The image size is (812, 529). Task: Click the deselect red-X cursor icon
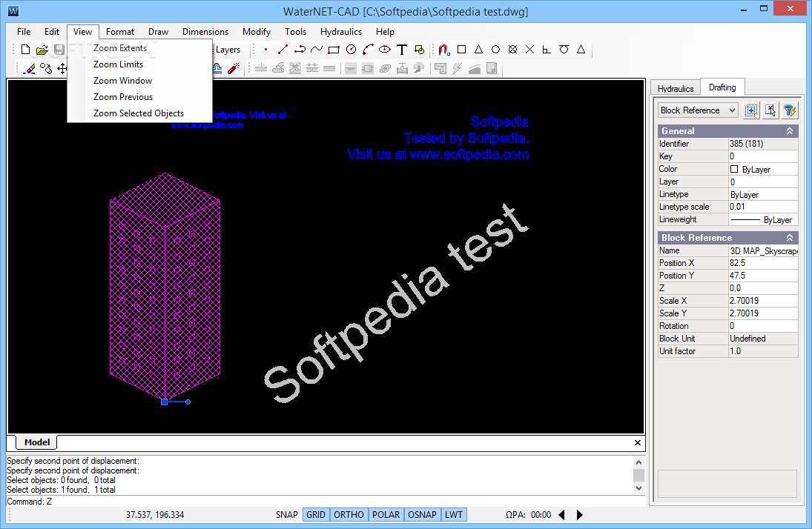tap(770, 110)
